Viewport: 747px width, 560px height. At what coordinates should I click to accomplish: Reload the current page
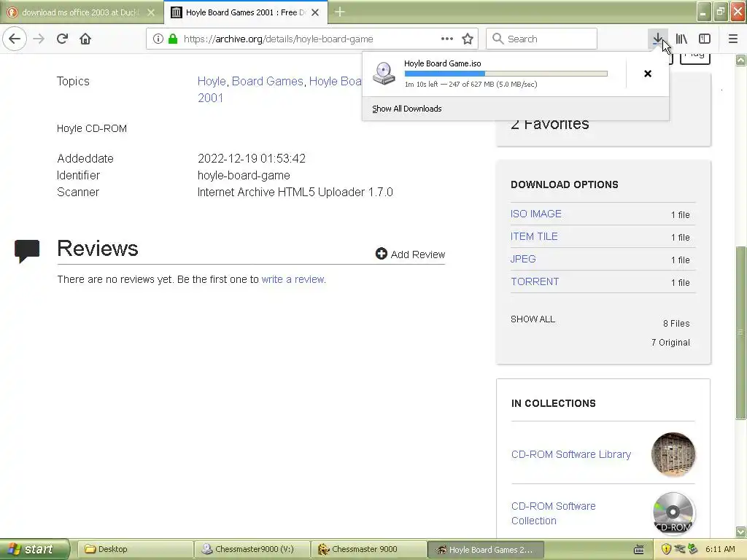point(63,39)
